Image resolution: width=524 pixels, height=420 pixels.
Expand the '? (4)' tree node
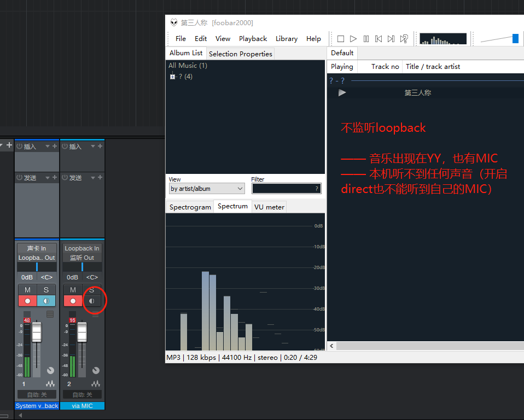pyautogui.click(x=172, y=77)
